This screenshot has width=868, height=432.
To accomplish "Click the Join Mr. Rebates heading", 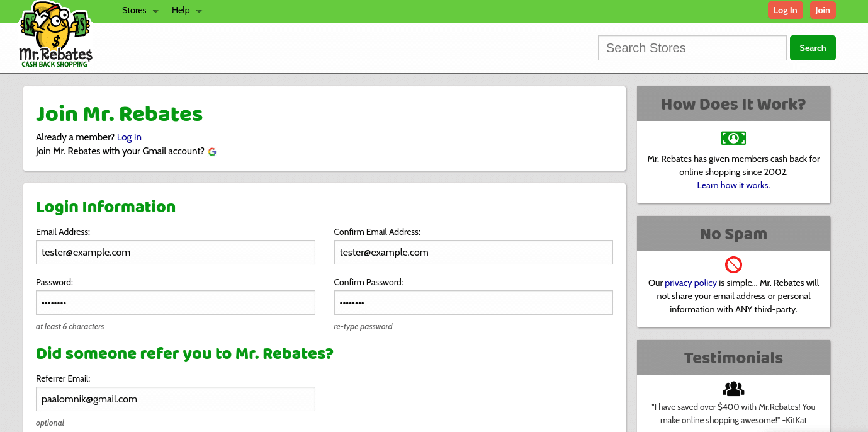I will [120, 114].
